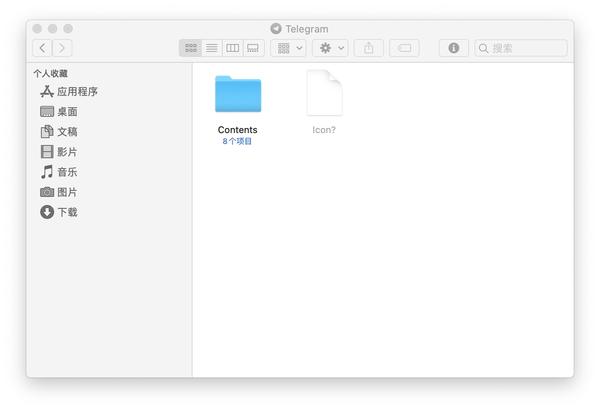Open 桌面 in the sidebar
The width and height of the screenshot is (600, 410).
click(59, 112)
